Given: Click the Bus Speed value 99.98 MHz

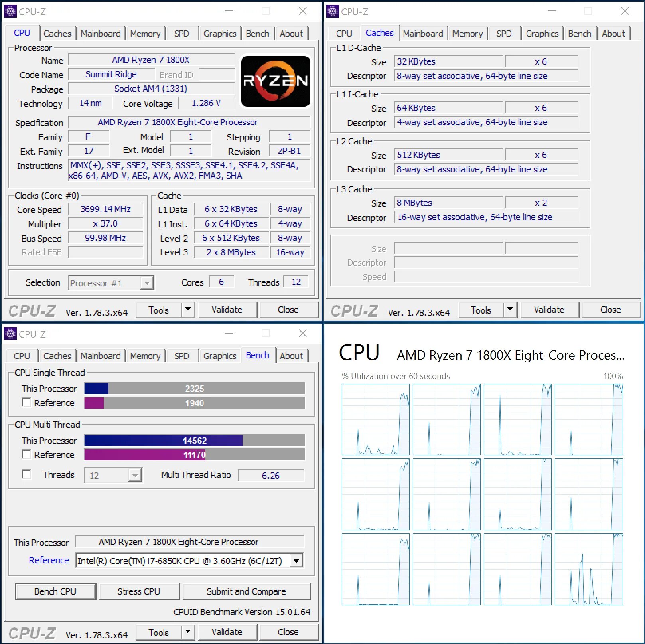Looking at the screenshot, I should coord(106,238).
